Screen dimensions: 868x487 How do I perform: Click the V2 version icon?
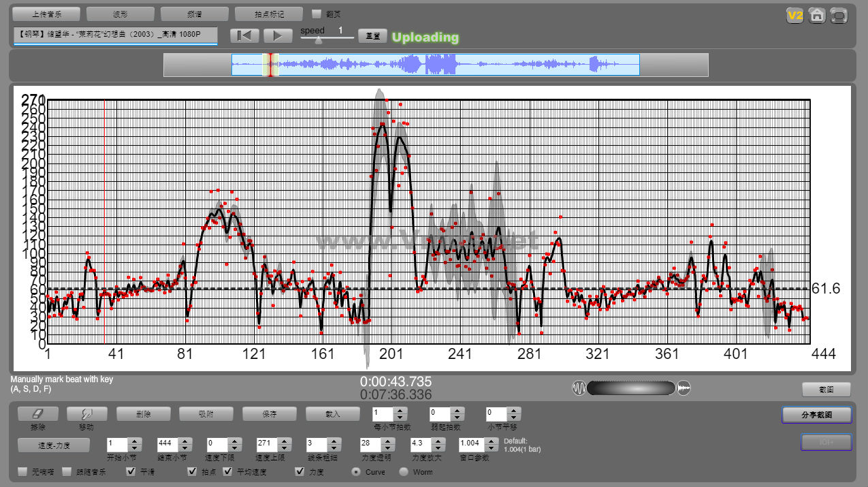click(794, 15)
